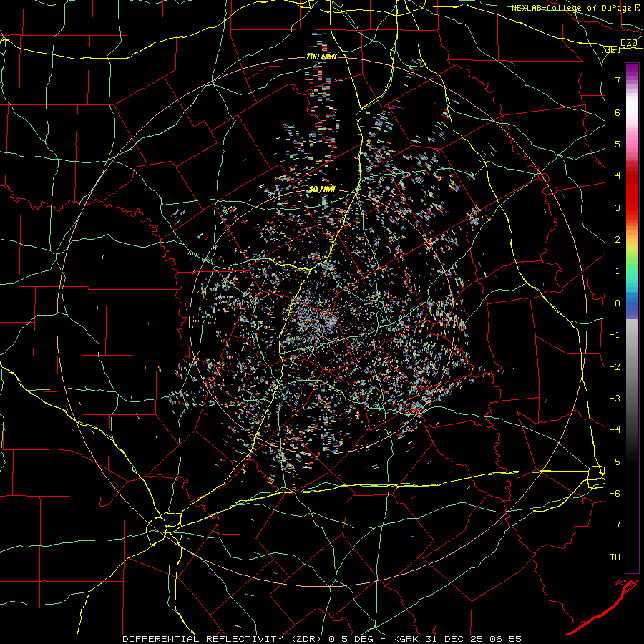Click the 7 value on the color scale
Screen dimensions: 644x644
point(618,80)
